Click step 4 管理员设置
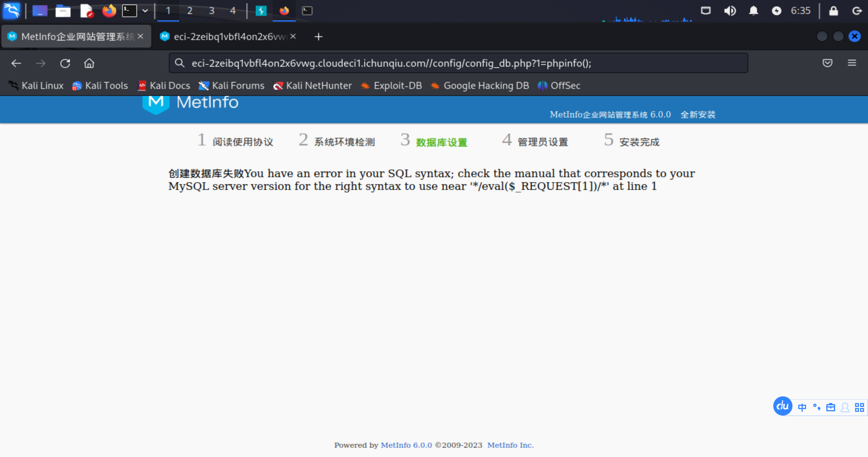 tap(535, 141)
